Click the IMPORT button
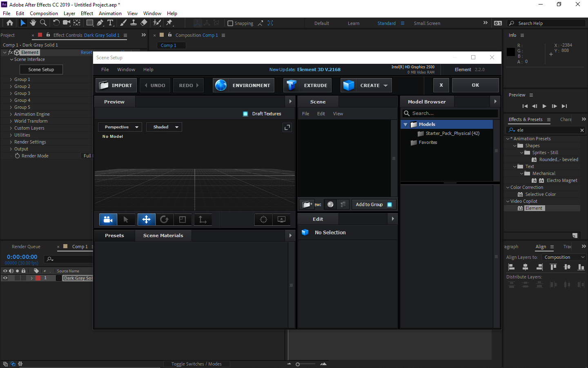Screen dimensions: 588x368 pyautogui.click(x=116, y=85)
